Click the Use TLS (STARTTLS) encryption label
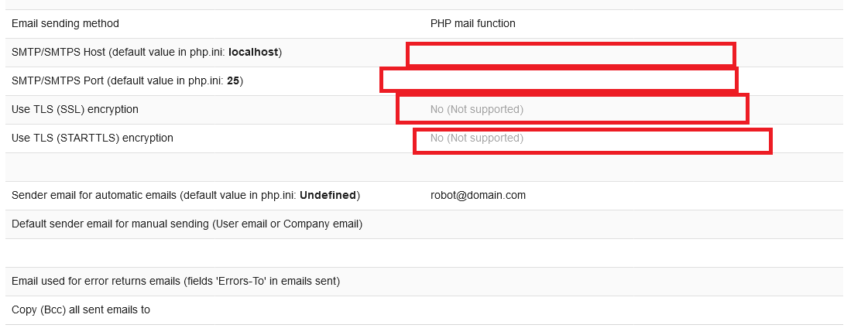The height and width of the screenshot is (335, 868). (92, 138)
